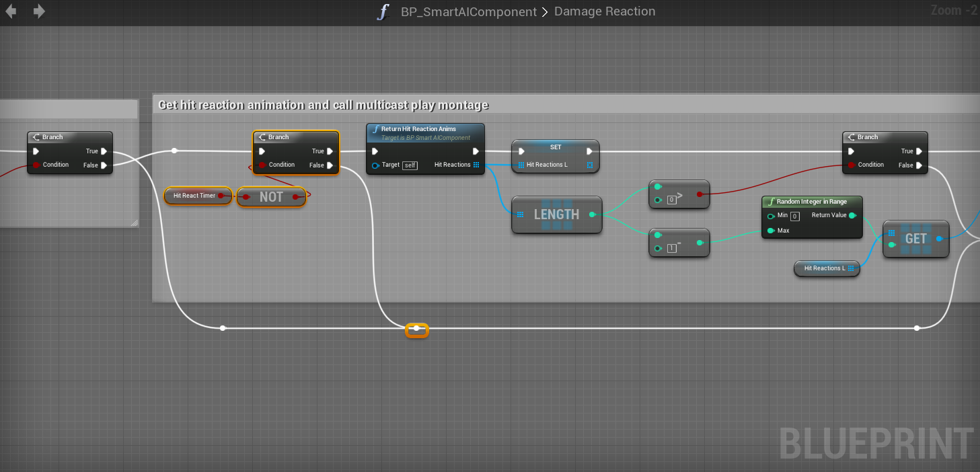Select the Hit Reactions L getter variable node

click(825, 268)
